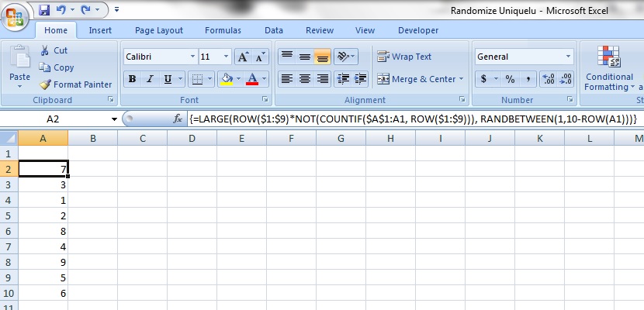This screenshot has width=644, height=310.
Task: Click the Percent Style icon
Action: (x=510, y=79)
